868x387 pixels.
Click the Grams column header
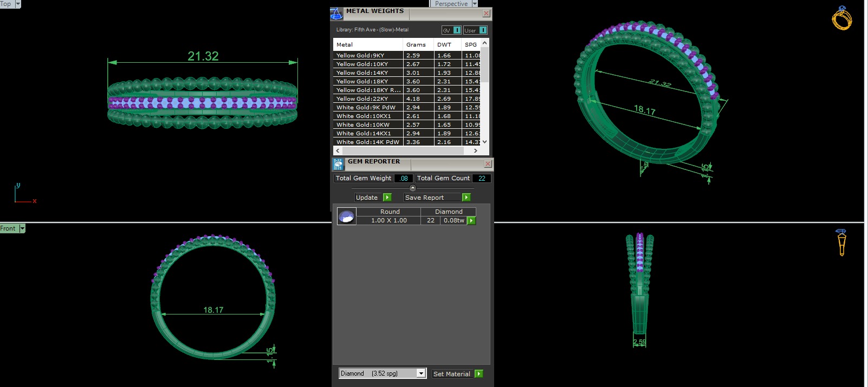point(418,44)
